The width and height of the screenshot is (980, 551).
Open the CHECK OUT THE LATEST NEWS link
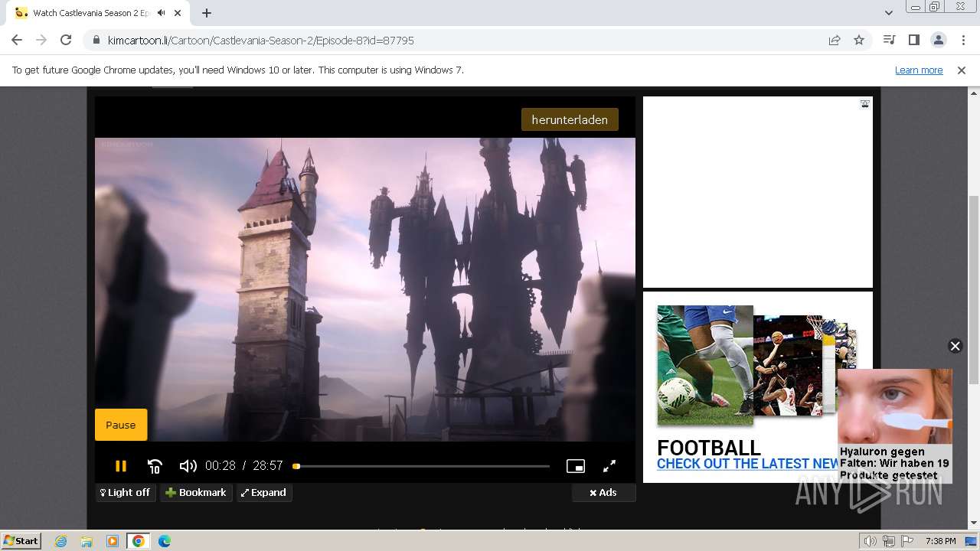tap(748, 464)
